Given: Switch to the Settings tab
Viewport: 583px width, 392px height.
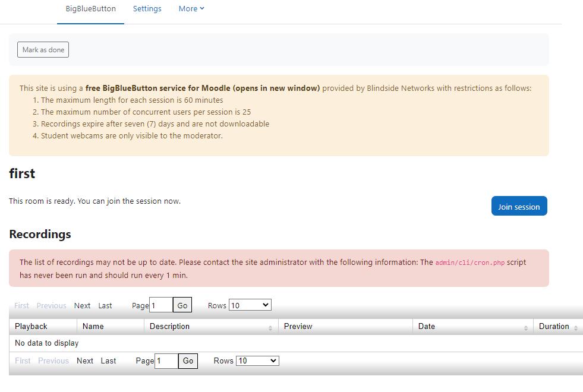Looking at the screenshot, I should tap(147, 9).
